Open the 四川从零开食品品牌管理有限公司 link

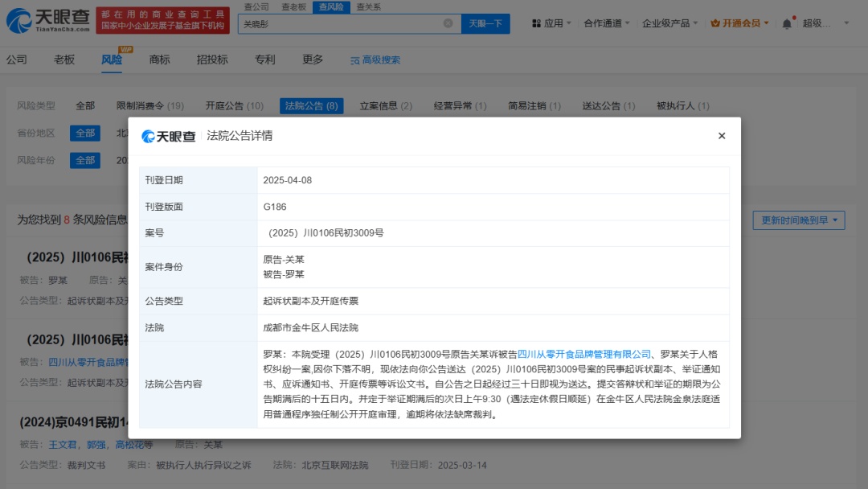pos(584,354)
